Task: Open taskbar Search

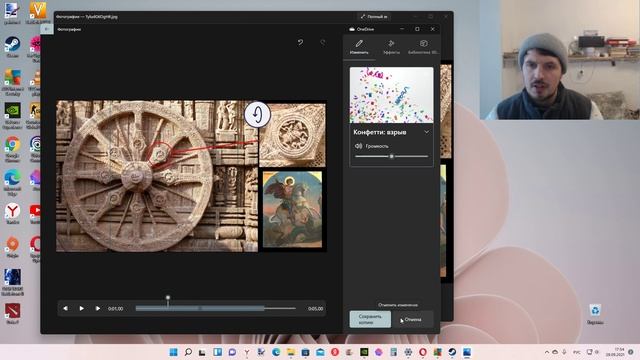Action: click(188, 352)
